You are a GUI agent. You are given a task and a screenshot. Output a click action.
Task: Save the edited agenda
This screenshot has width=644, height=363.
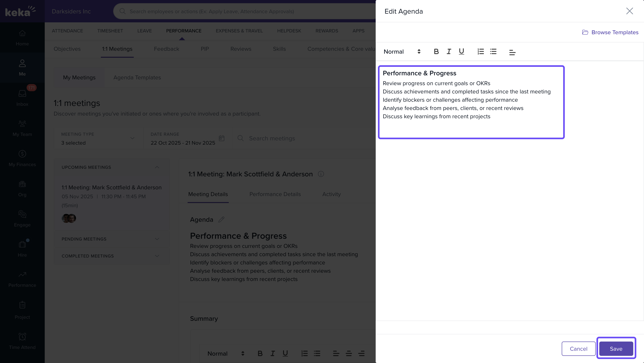pos(616,349)
